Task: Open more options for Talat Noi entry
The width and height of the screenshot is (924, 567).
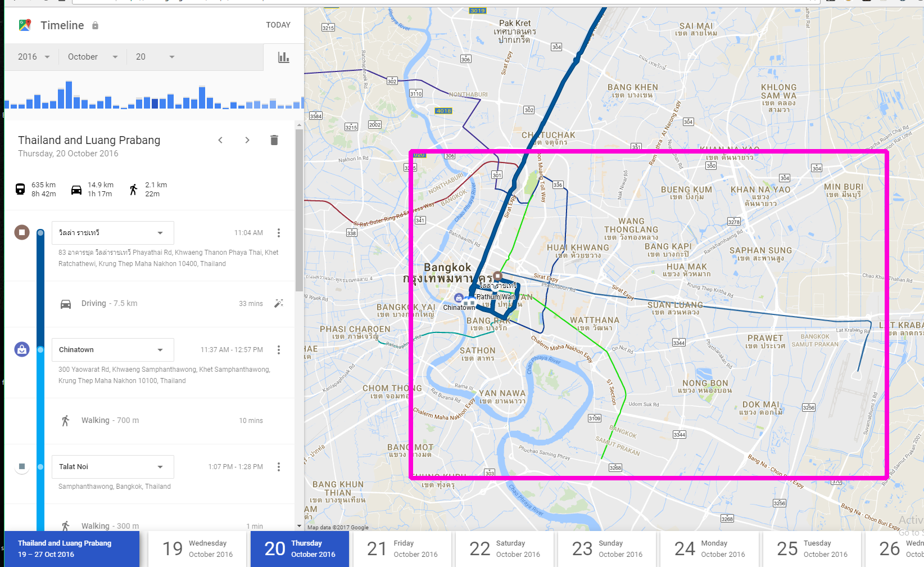Action: tap(279, 467)
